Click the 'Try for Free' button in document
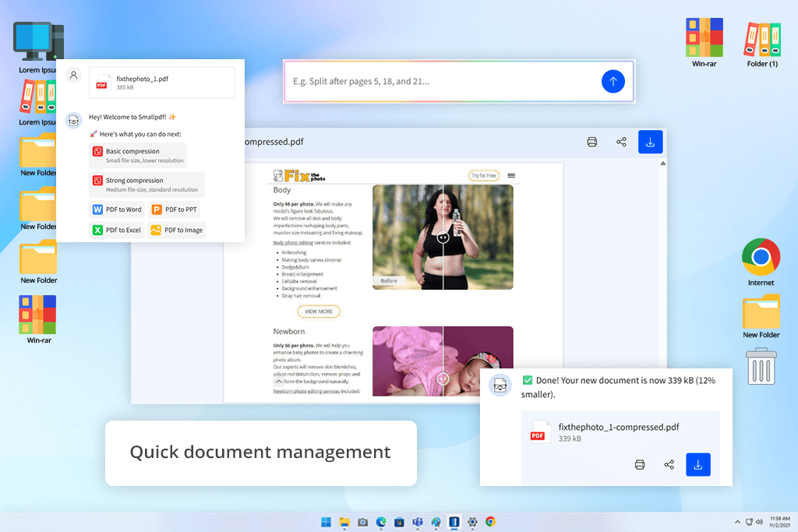798x532 pixels. click(x=483, y=175)
